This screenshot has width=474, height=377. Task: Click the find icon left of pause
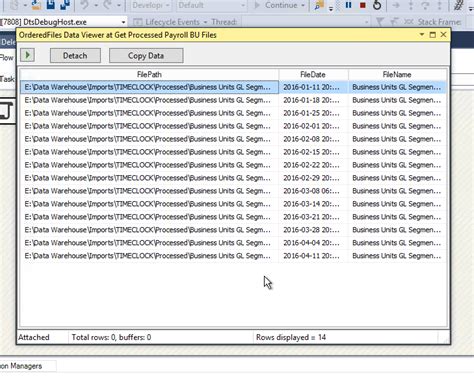(319, 5)
